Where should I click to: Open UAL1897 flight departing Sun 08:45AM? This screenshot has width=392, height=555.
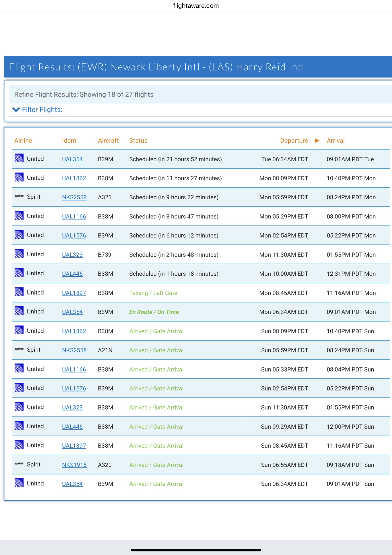pyautogui.click(x=74, y=446)
